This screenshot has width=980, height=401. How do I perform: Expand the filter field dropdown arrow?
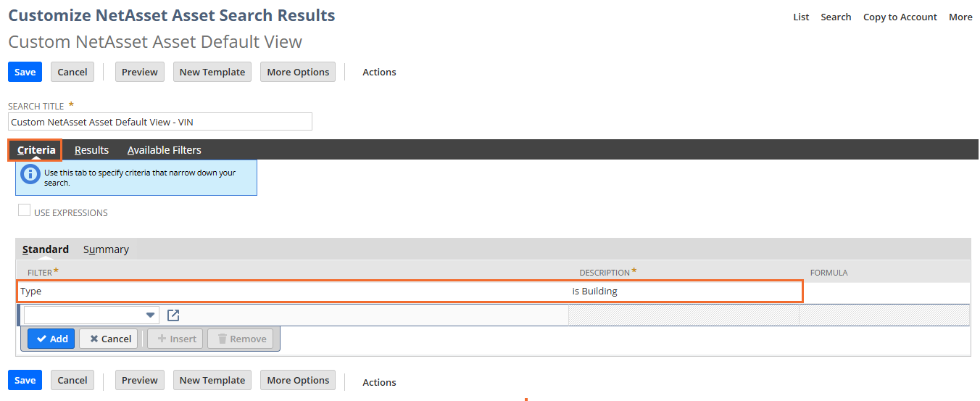tap(151, 315)
